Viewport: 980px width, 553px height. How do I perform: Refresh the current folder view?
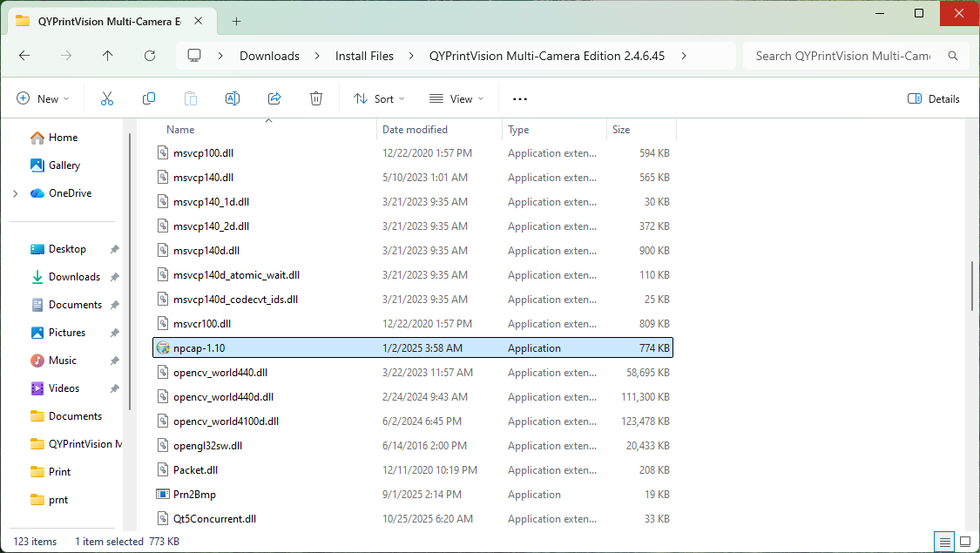tap(150, 56)
